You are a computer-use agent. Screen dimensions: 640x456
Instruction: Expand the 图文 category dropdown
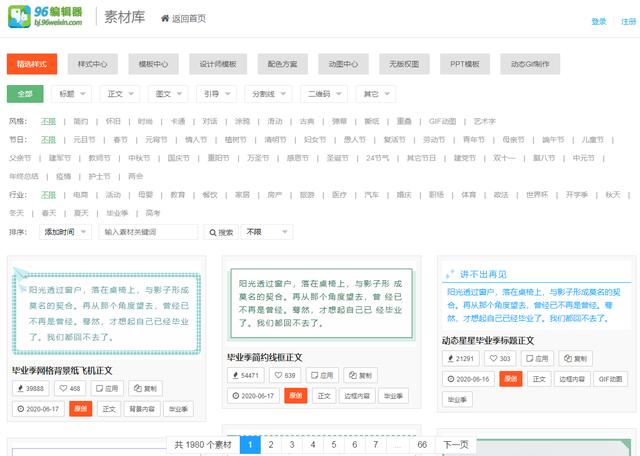pyautogui.click(x=168, y=94)
